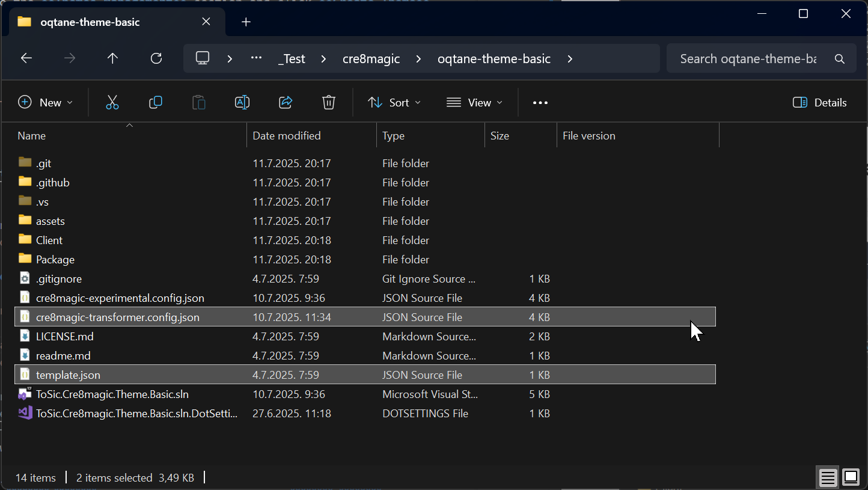Switch to details view mode

pos(828,477)
